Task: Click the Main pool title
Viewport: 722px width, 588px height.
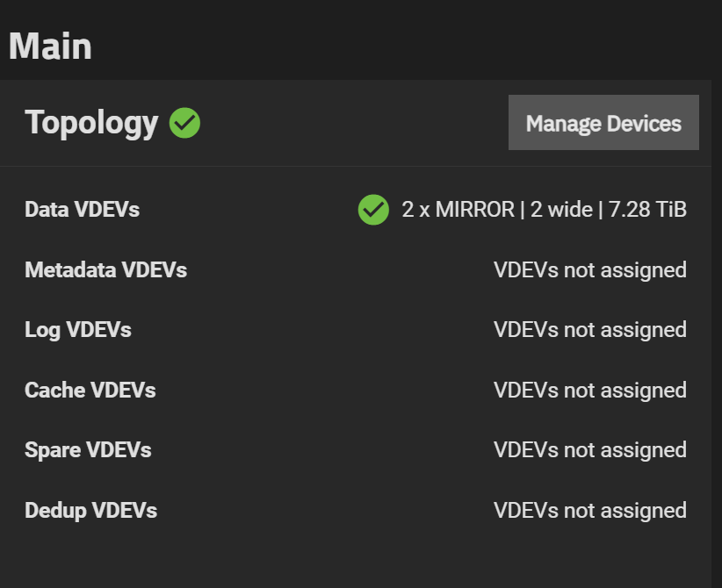Action: pos(50,47)
